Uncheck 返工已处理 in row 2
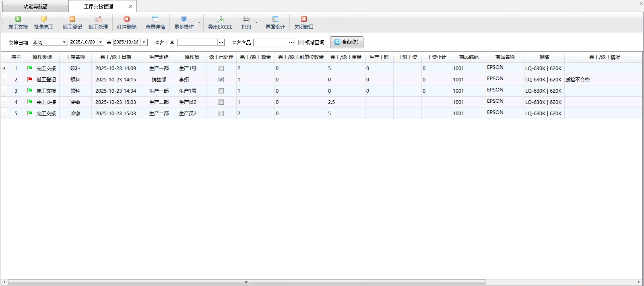Screen dimensions: 644x286 tap(221, 80)
